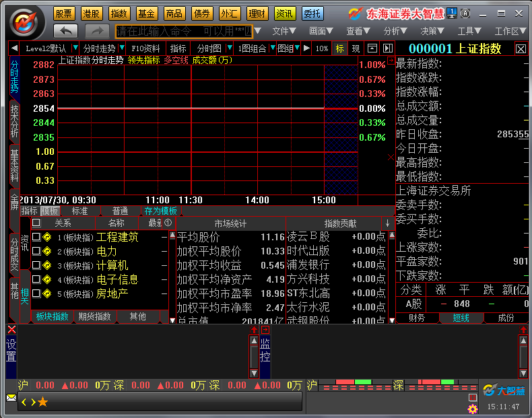Click the 股票 button
The height and width of the screenshot is (418, 532).
coord(64,13)
